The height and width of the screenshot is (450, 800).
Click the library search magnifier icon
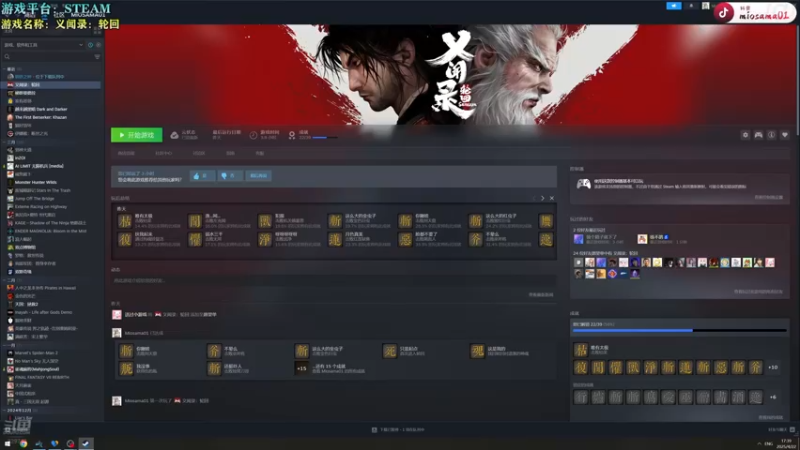(7, 57)
